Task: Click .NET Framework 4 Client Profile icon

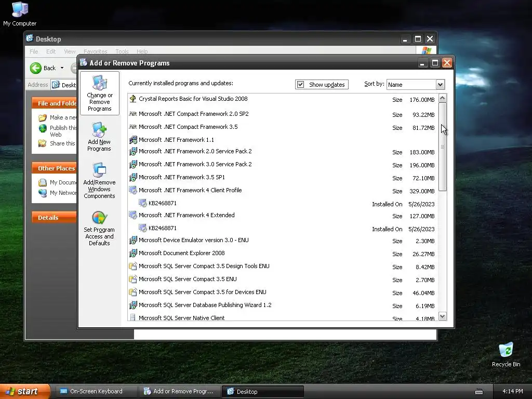Action: coord(133,190)
